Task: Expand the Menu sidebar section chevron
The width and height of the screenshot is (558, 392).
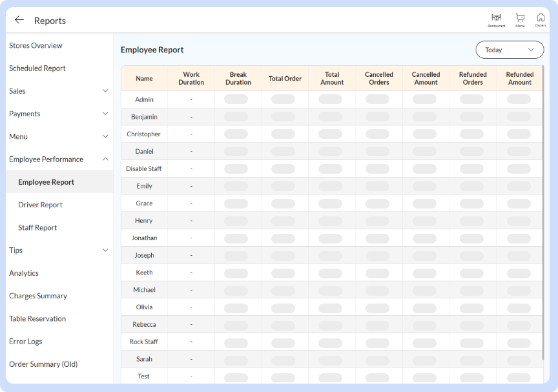Action: (x=105, y=136)
